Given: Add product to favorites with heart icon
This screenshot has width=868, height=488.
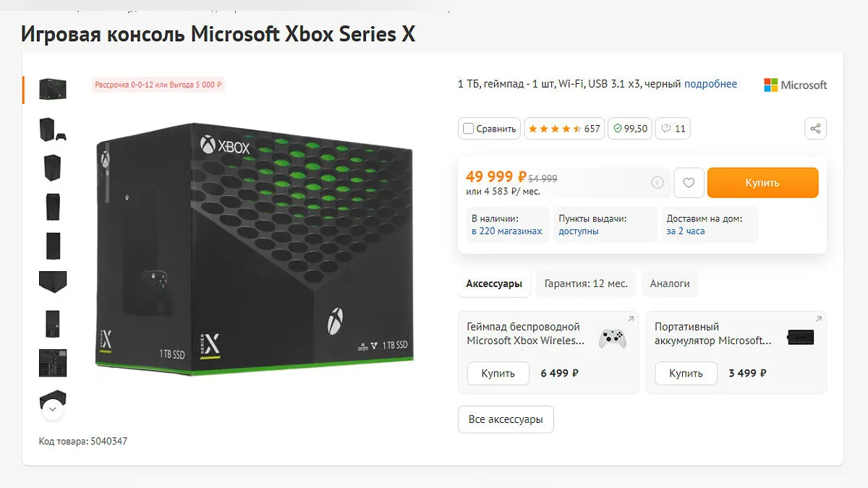Looking at the screenshot, I should click(689, 183).
